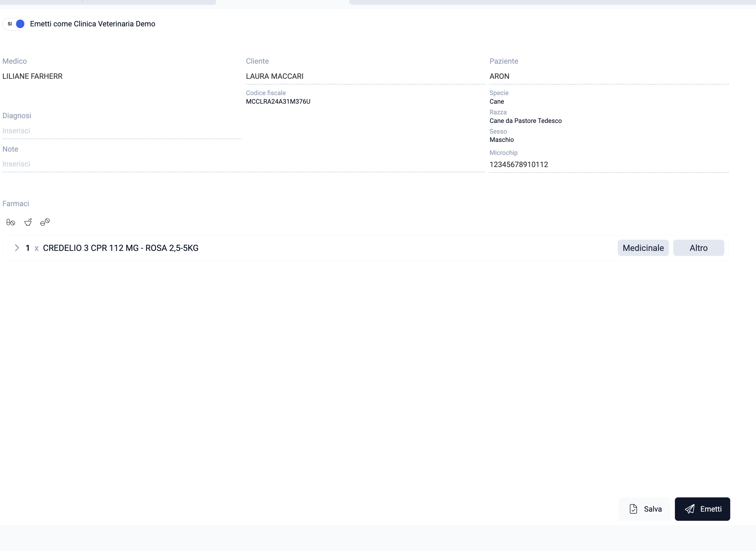Edit the Cliente field LAURA MACCARI
The image size is (756, 551).
click(x=365, y=76)
